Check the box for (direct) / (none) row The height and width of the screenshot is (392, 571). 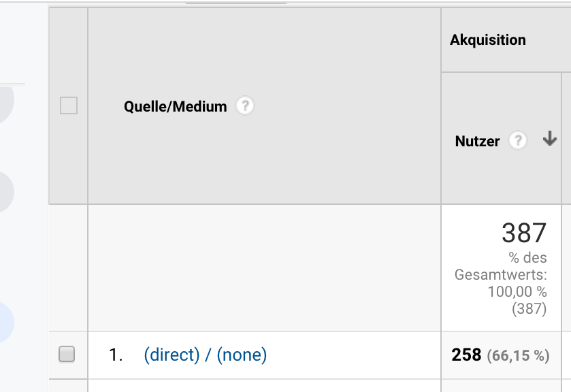67,354
